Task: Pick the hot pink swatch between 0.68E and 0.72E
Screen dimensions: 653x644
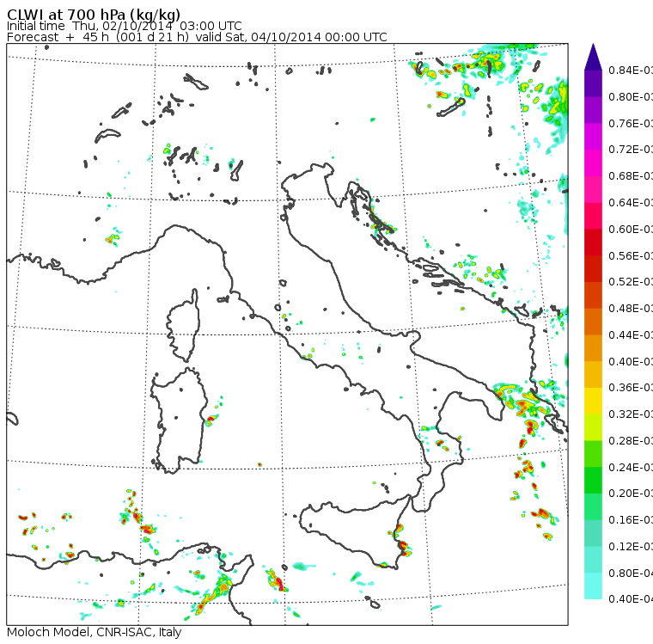Action: click(593, 163)
